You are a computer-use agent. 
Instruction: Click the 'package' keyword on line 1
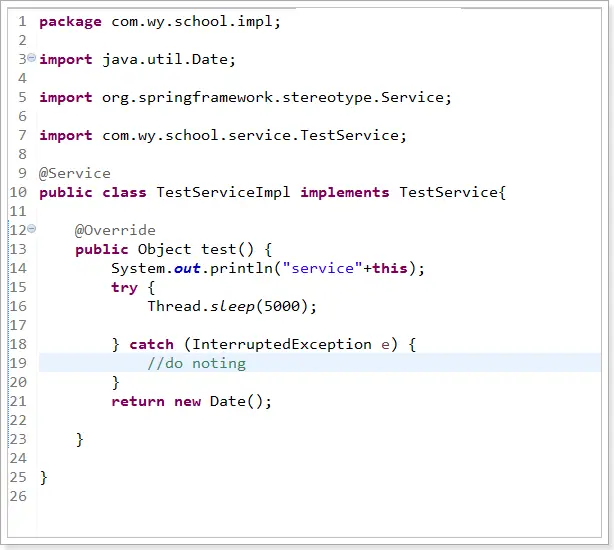click(x=70, y=22)
